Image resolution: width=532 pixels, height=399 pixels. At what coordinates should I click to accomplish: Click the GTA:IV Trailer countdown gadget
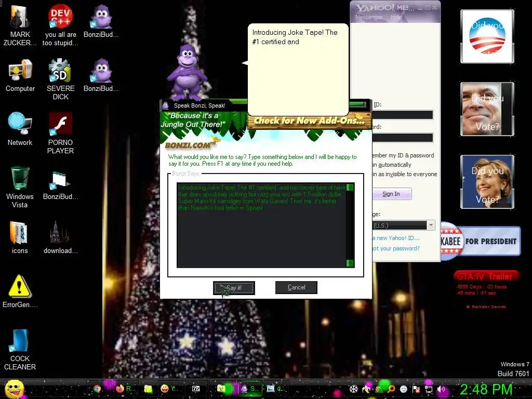click(486, 289)
